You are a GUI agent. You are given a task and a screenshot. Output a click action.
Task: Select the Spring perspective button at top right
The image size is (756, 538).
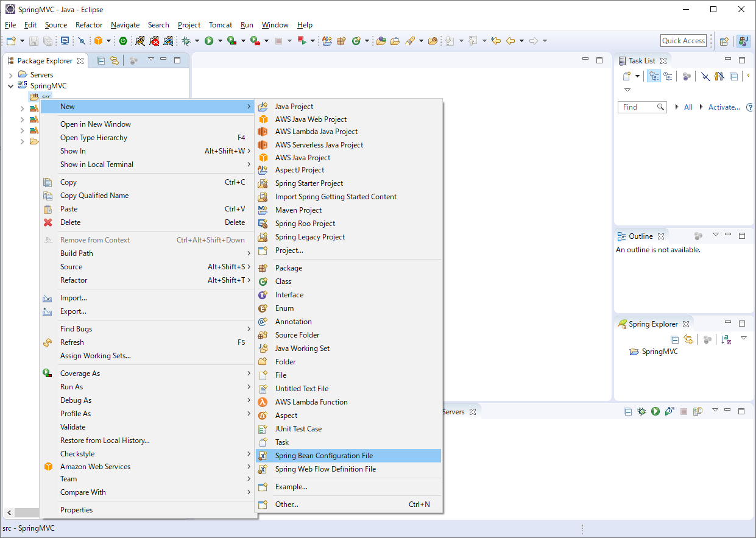point(743,41)
